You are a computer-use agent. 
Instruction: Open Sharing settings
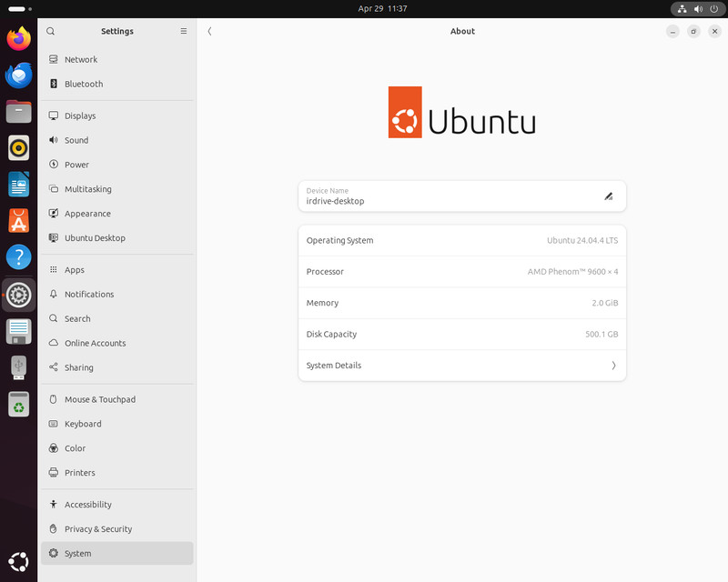(117, 367)
